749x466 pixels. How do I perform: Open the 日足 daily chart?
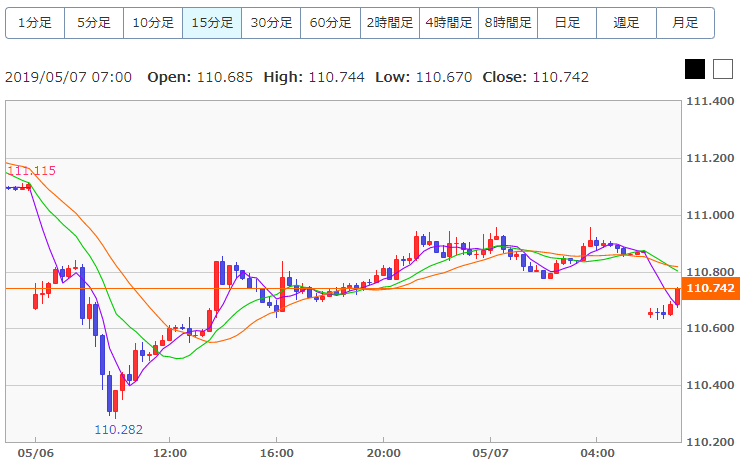point(566,22)
